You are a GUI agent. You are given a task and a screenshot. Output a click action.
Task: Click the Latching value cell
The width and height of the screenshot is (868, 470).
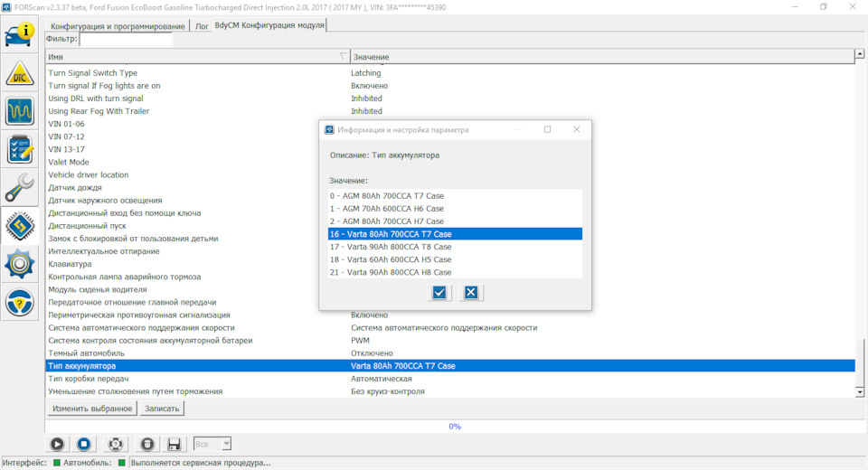coord(366,73)
